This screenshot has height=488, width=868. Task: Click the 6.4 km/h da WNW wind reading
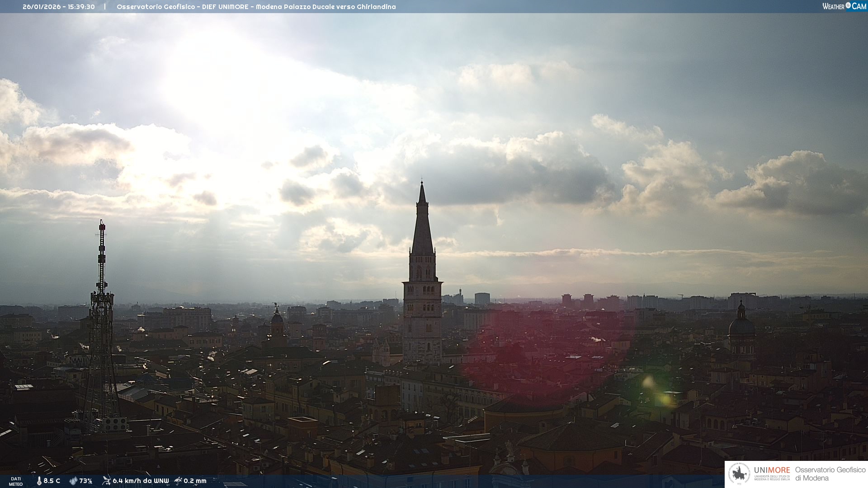coord(141,481)
